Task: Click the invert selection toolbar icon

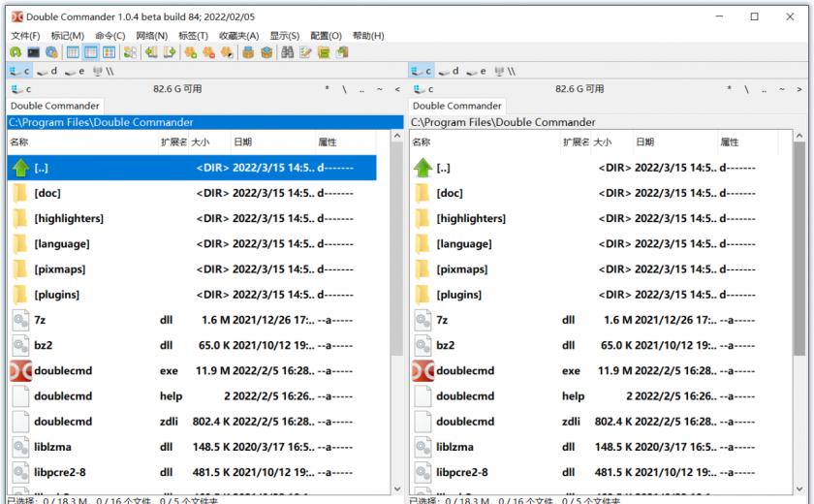Action: click(x=227, y=52)
